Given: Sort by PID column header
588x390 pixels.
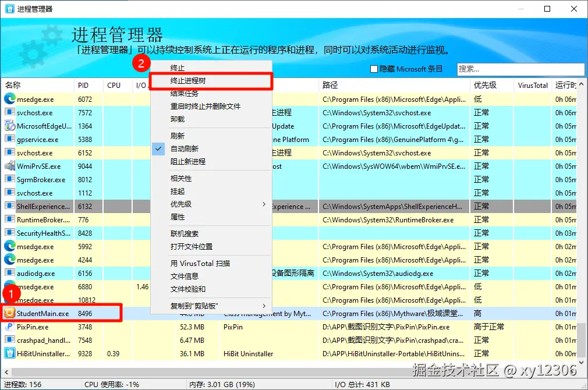Looking at the screenshot, I should coord(88,85).
